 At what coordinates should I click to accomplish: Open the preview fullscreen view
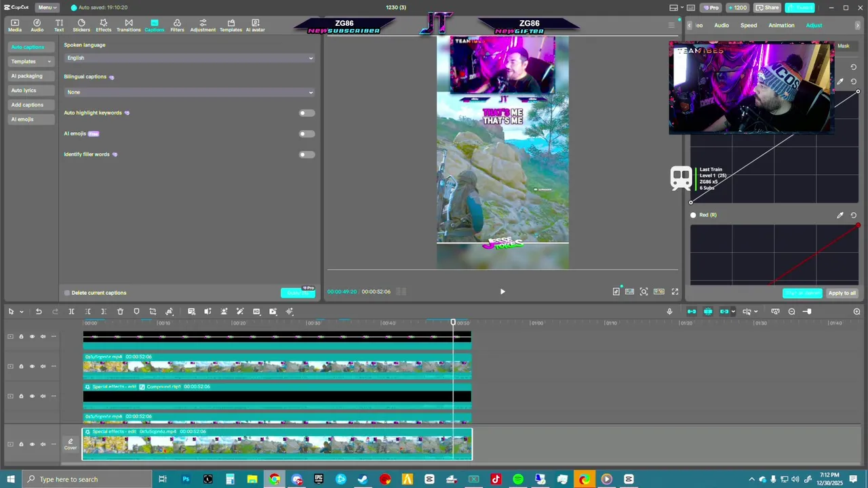click(675, 291)
